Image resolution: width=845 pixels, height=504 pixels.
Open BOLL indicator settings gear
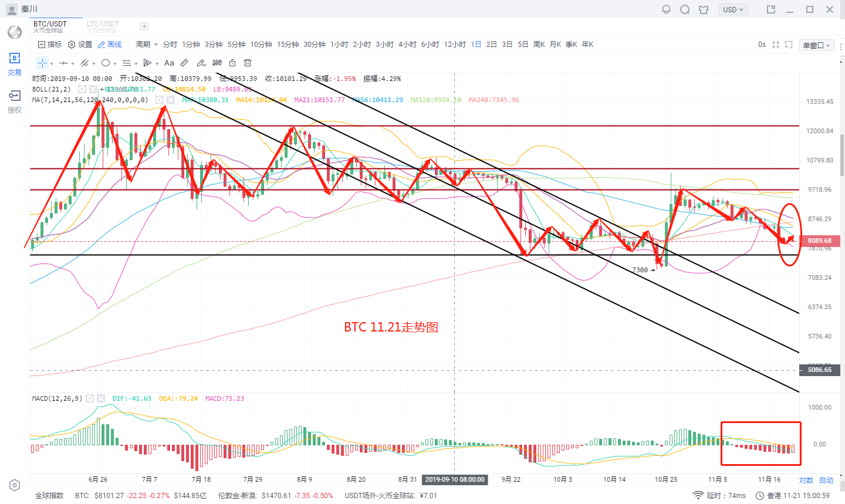(x=82, y=89)
